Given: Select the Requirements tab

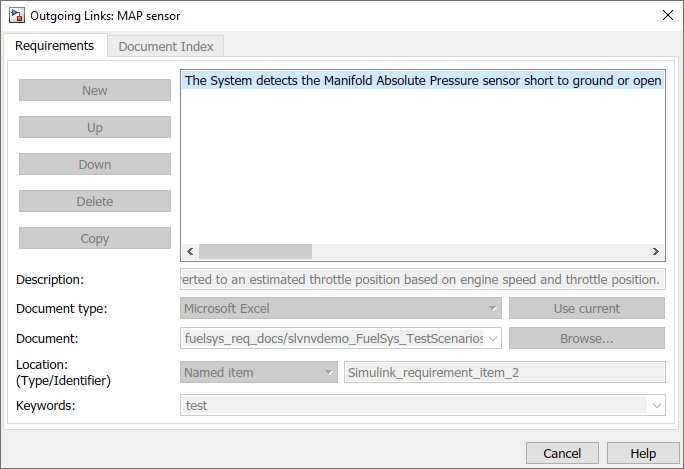Looking at the screenshot, I should pos(56,45).
